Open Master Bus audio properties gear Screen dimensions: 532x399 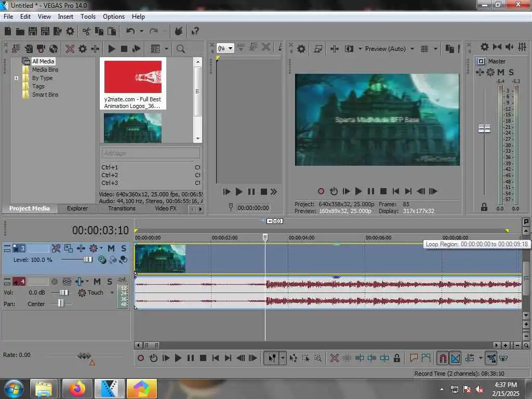pyautogui.click(x=485, y=47)
